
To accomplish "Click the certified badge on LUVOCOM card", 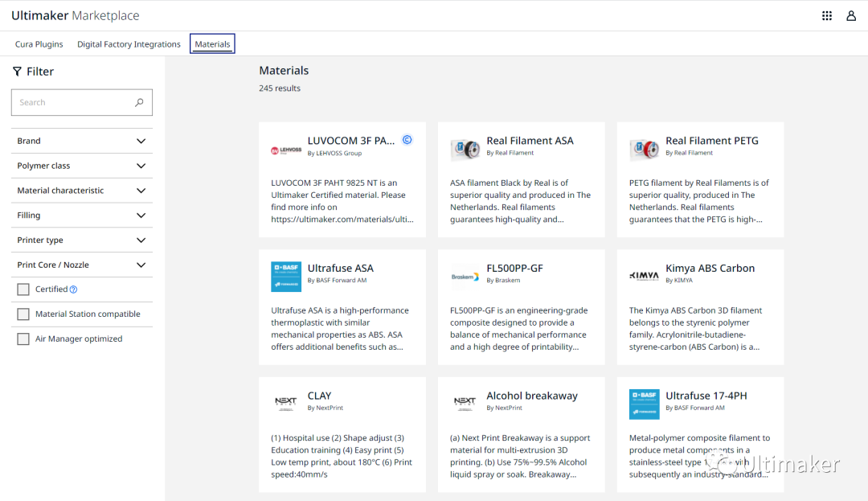I will coord(407,140).
